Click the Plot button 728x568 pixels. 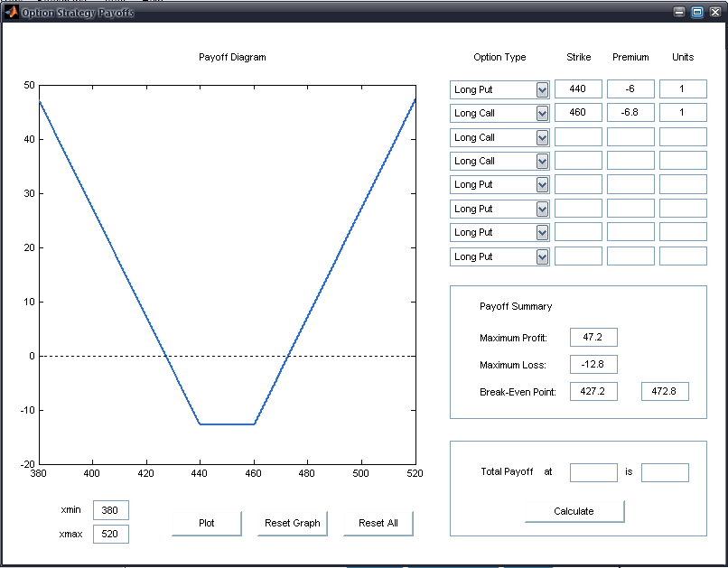pos(207,524)
